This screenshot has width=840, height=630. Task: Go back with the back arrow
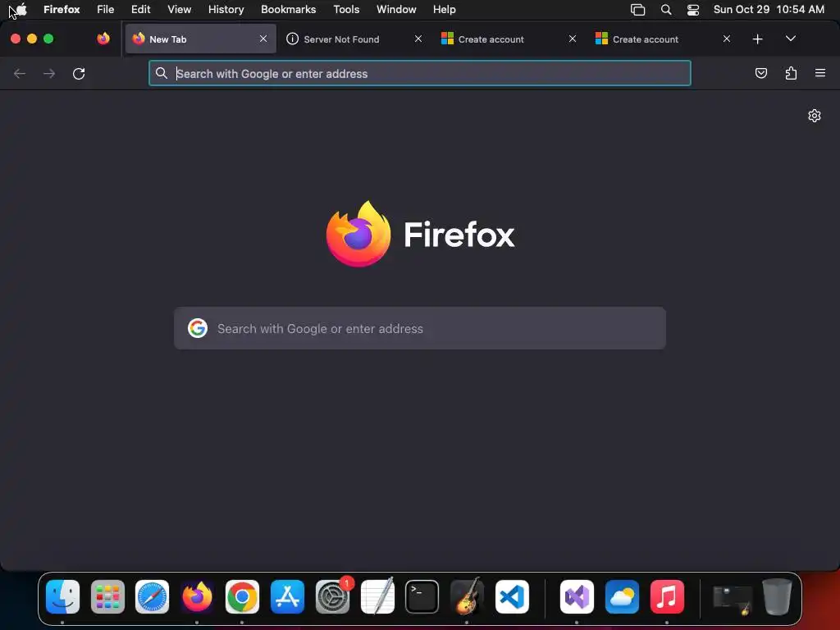pos(20,73)
